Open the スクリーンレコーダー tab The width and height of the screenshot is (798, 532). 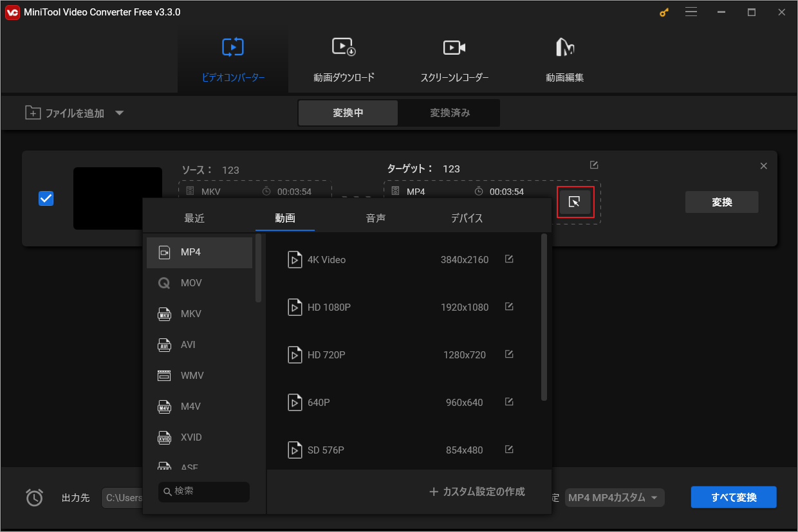(x=454, y=61)
